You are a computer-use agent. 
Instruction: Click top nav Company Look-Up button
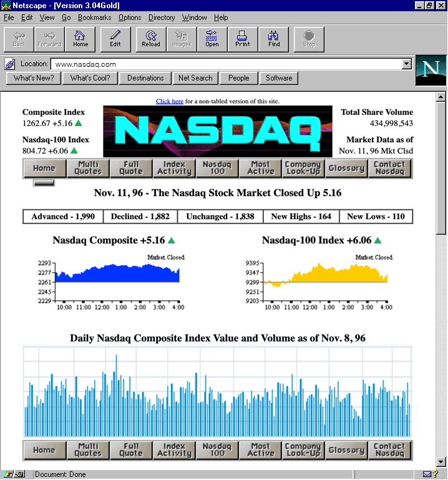point(303,168)
